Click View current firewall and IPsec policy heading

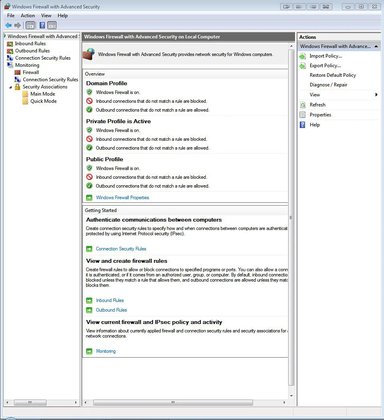tap(154, 322)
